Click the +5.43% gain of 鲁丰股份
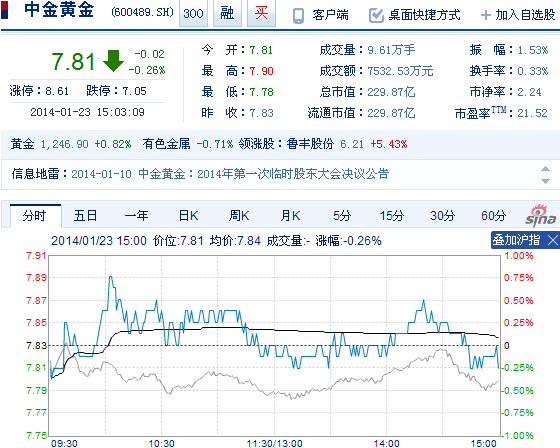 pyautogui.click(x=389, y=144)
